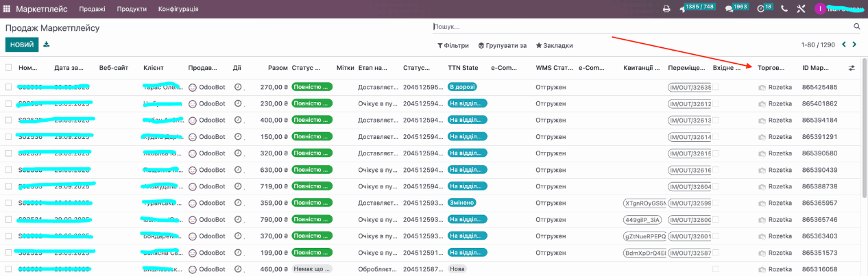Focus the Пошук search field
The image size is (868, 276).
click(641, 27)
